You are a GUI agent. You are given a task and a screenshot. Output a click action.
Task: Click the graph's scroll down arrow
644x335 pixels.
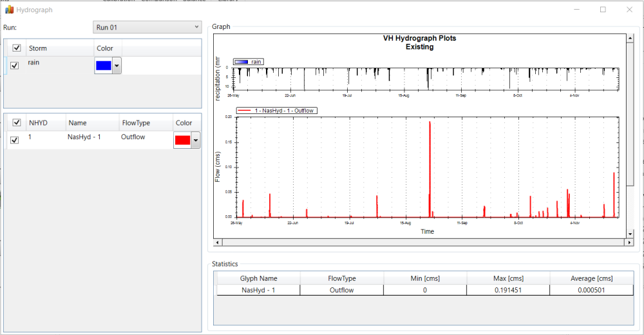tap(630, 234)
